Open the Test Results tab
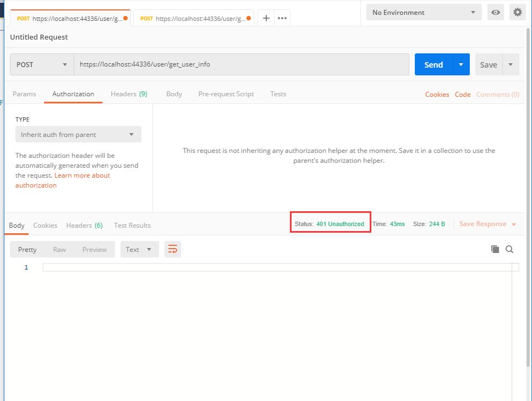The width and height of the screenshot is (532, 401). point(132,225)
